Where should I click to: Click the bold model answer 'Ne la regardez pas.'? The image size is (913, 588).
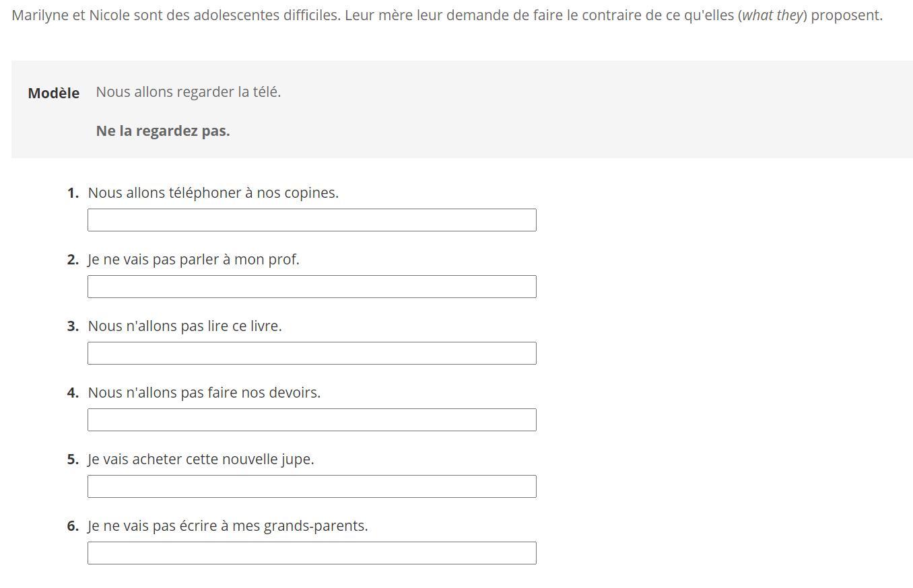click(x=163, y=131)
